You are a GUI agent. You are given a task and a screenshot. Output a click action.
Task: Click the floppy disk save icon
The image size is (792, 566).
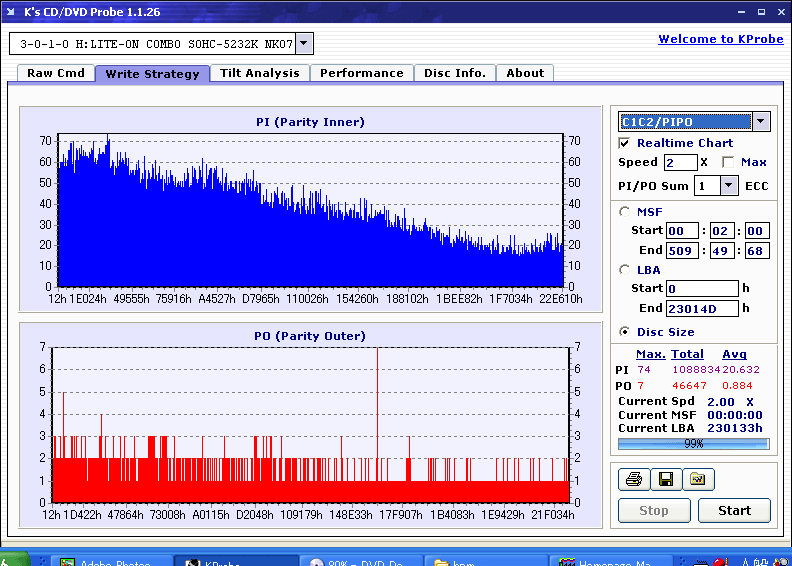[664, 480]
